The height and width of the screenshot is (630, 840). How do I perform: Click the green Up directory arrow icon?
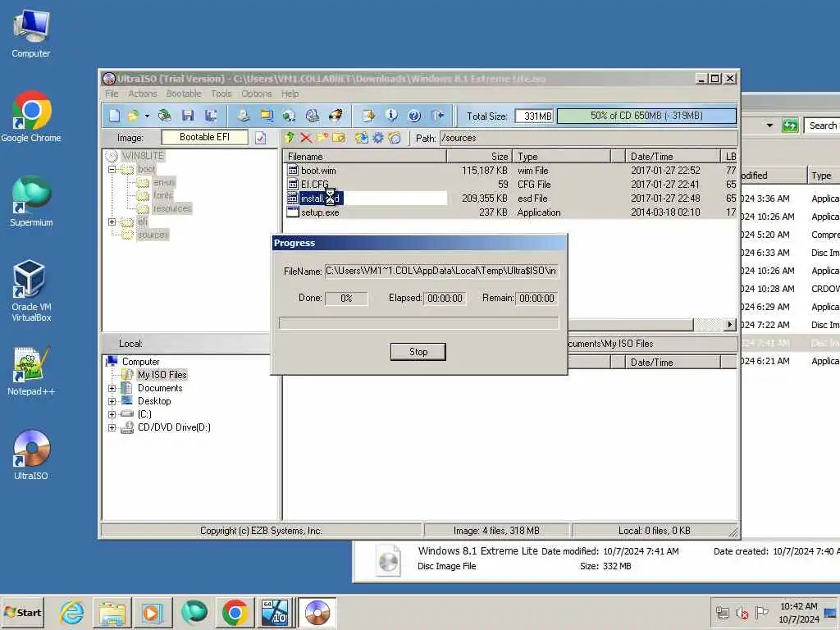(290, 138)
